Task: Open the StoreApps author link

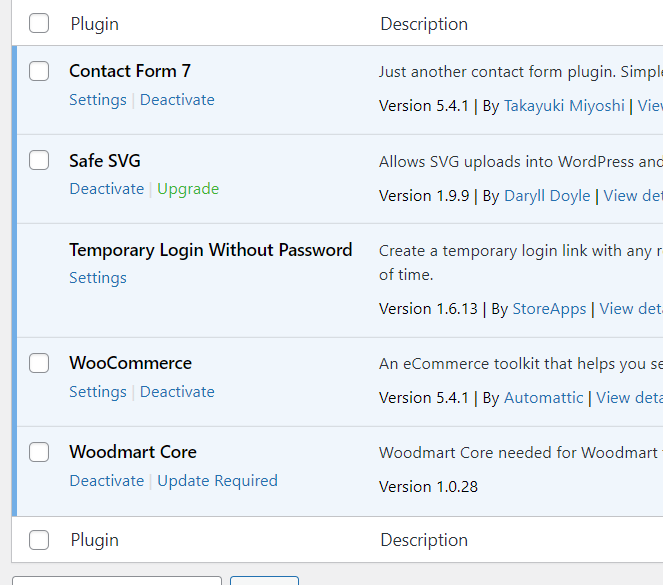Action: (549, 309)
